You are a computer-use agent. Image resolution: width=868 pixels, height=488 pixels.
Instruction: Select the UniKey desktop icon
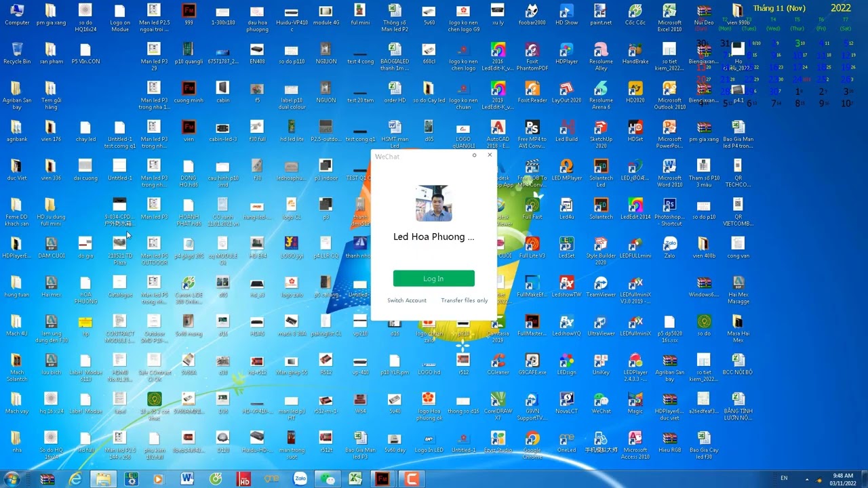[601, 364]
